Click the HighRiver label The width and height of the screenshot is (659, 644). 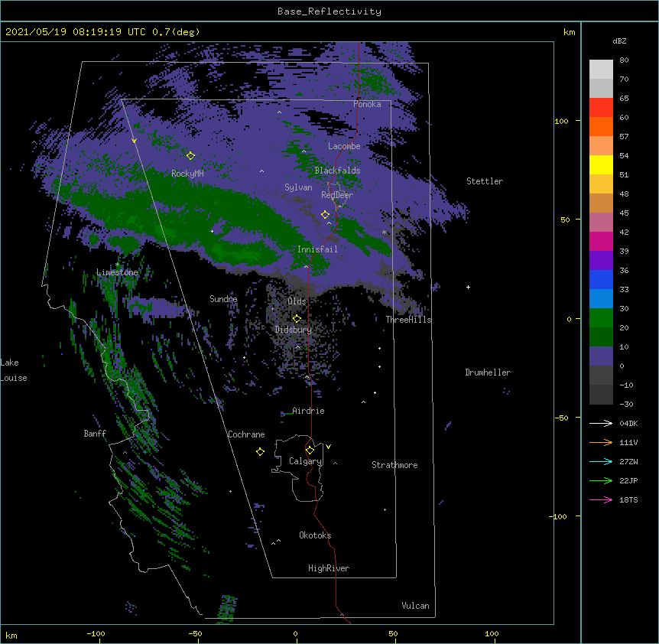coord(329,568)
